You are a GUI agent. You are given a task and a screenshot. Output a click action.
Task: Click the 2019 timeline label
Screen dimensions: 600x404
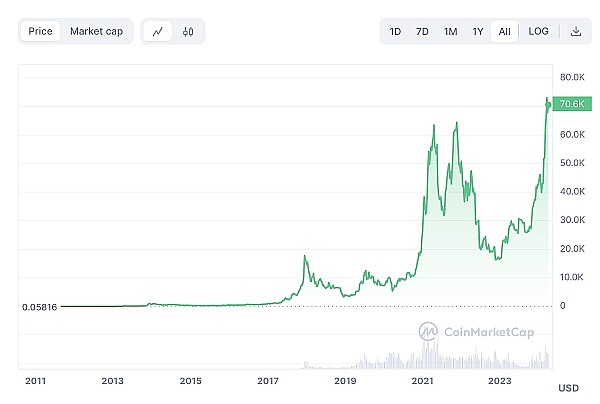(x=345, y=381)
